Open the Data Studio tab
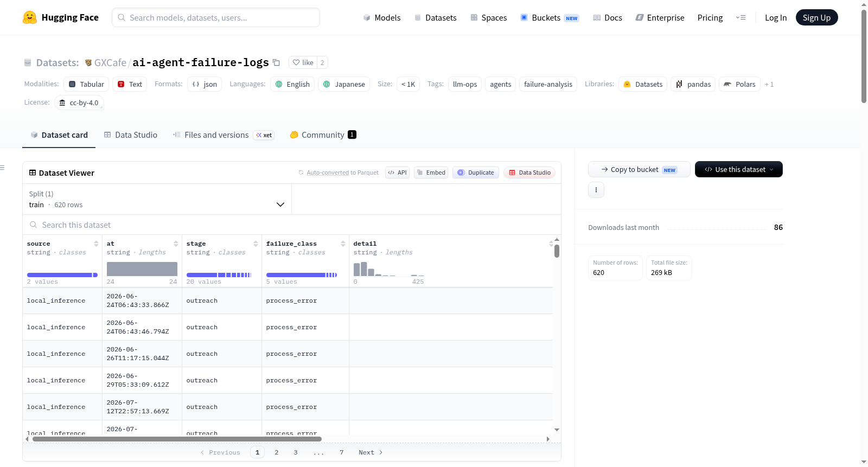The height and width of the screenshot is (467, 868). [130, 135]
